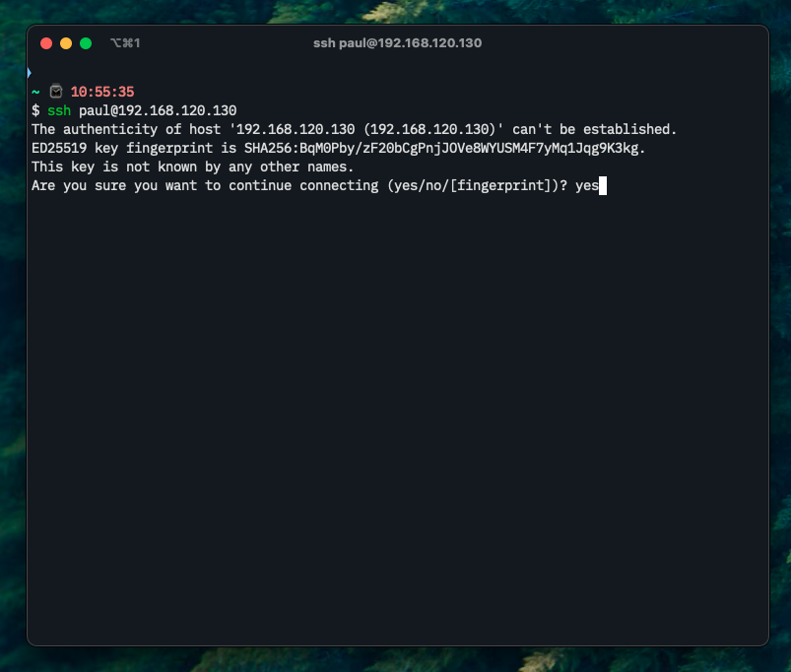Viewport: 791px width, 672px height.
Task: Click the typed 'yes' response text
Action: pos(586,185)
